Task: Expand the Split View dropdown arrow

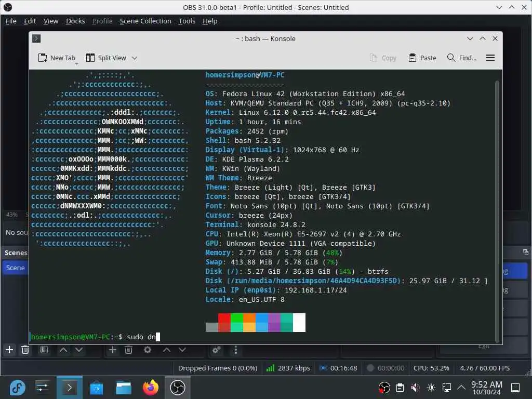Action: click(135, 58)
